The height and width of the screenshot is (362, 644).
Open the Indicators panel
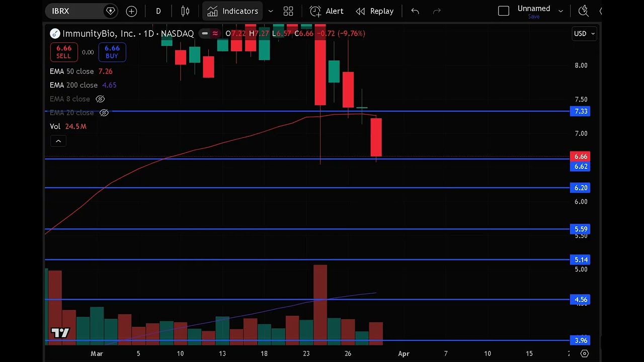pyautogui.click(x=233, y=11)
